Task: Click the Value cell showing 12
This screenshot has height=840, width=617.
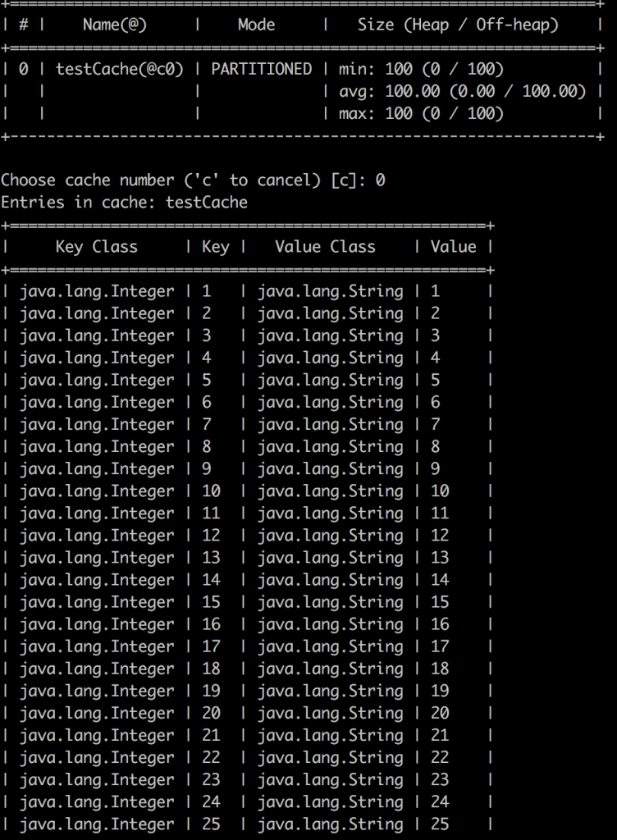Action: [x=440, y=536]
